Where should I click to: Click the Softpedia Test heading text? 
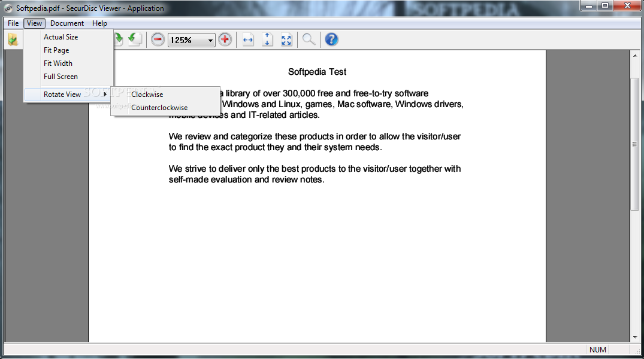[x=317, y=72]
